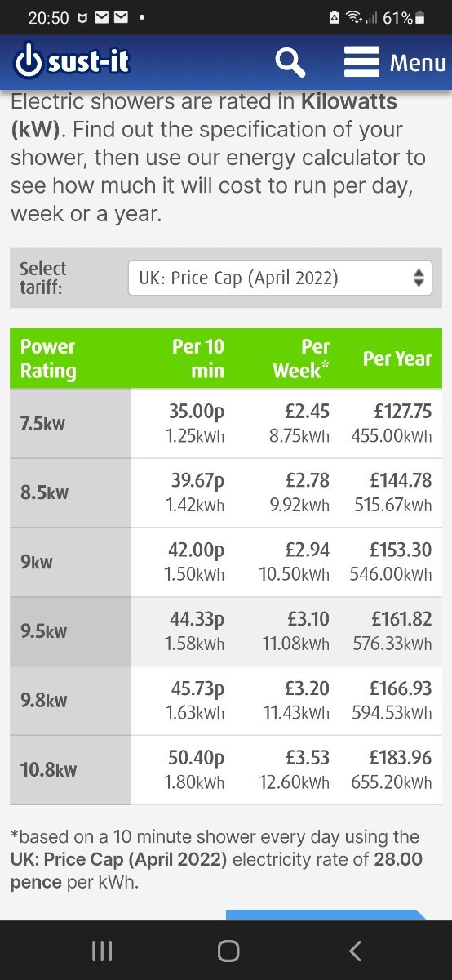This screenshot has height=980, width=452.
Task: Tap the 10.8kw power rating cell
Action: click(x=70, y=770)
